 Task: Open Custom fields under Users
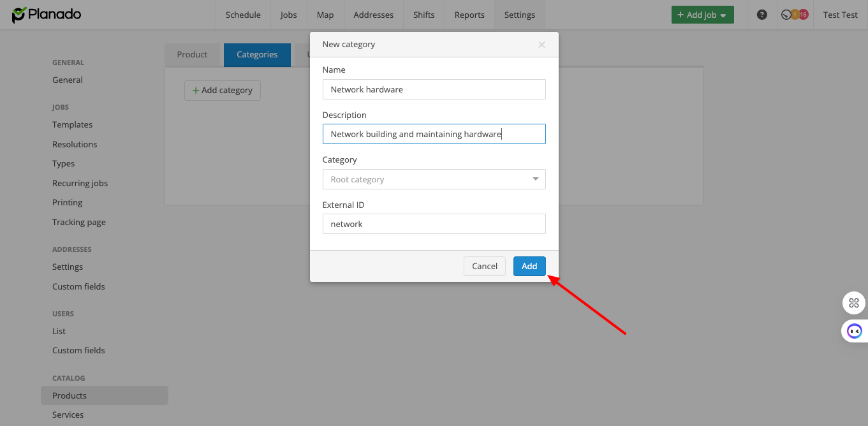[78, 351]
